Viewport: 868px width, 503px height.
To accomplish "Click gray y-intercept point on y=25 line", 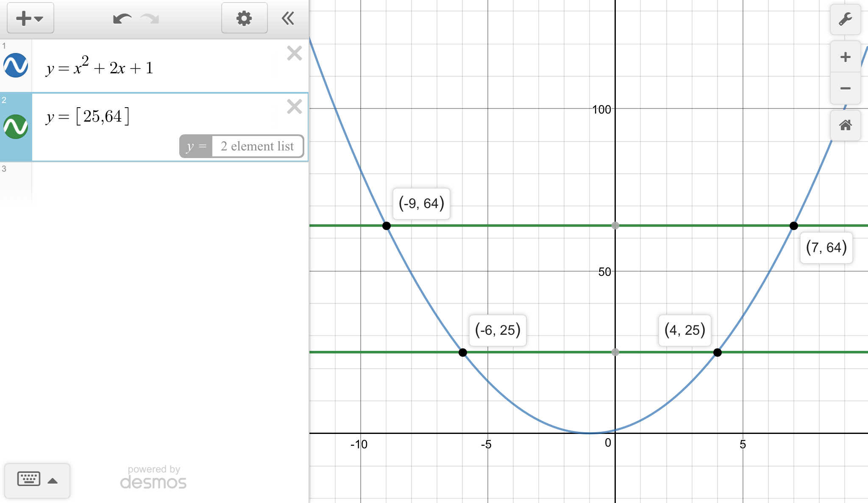I will click(615, 352).
